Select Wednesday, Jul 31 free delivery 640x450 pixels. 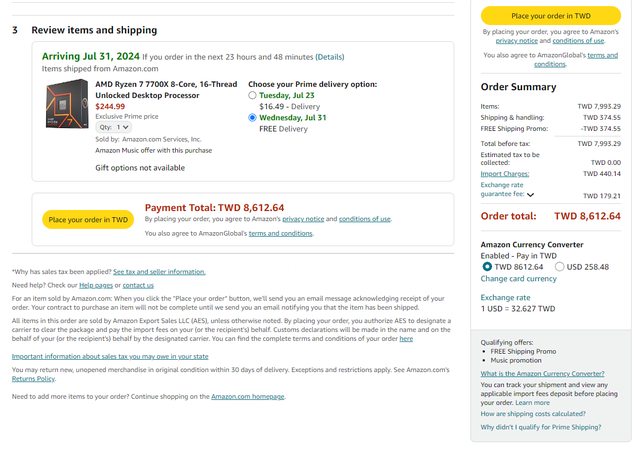point(252,117)
